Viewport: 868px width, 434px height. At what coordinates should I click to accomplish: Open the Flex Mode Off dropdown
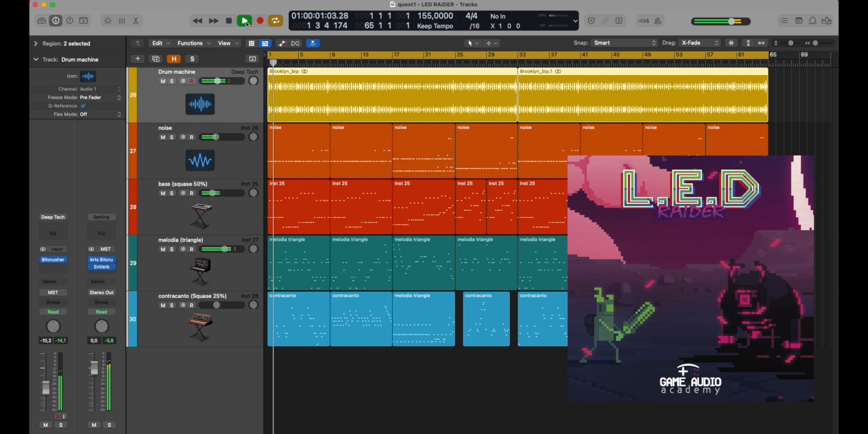tap(100, 114)
